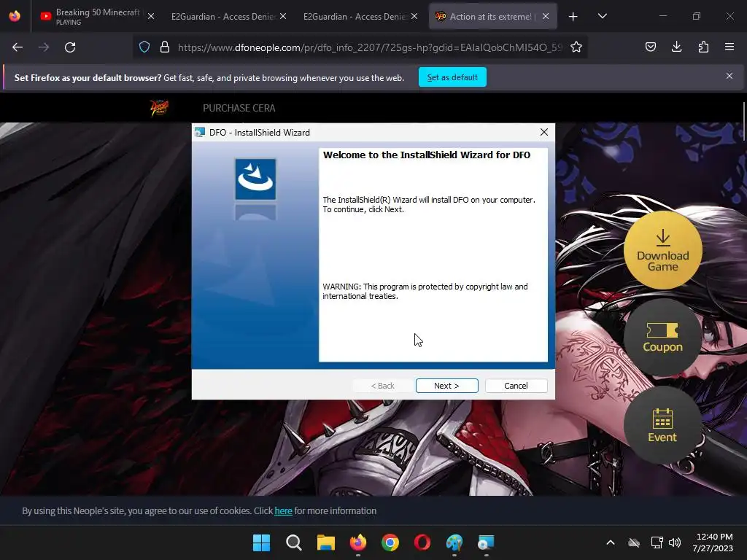Viewport: 747px width, 560px height.
Task: Click Firefox icon in taskbar
Action: pyautogui.click(x=357, y=542)
